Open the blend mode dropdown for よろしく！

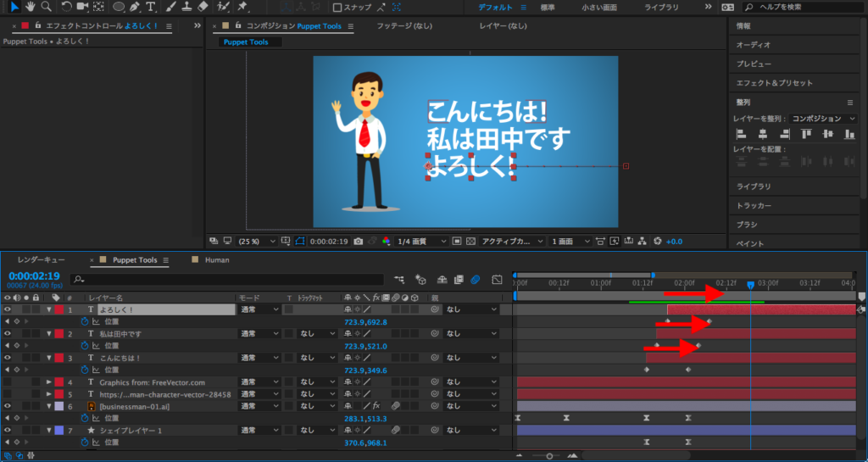259,310
